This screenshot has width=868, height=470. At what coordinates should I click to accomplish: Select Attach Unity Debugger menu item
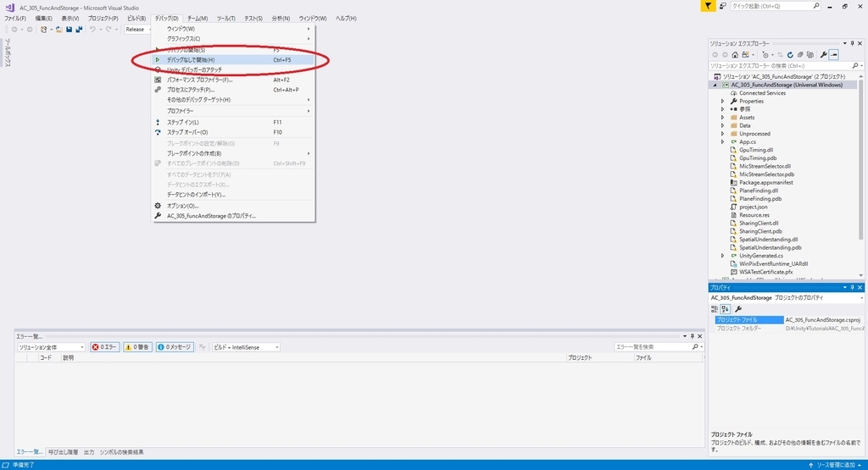pos(233,69)
